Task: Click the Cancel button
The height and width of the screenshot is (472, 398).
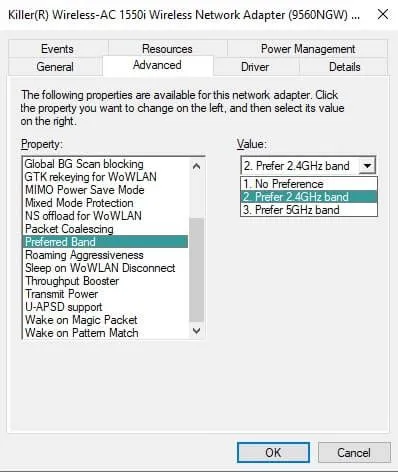Action: point(354,452)
